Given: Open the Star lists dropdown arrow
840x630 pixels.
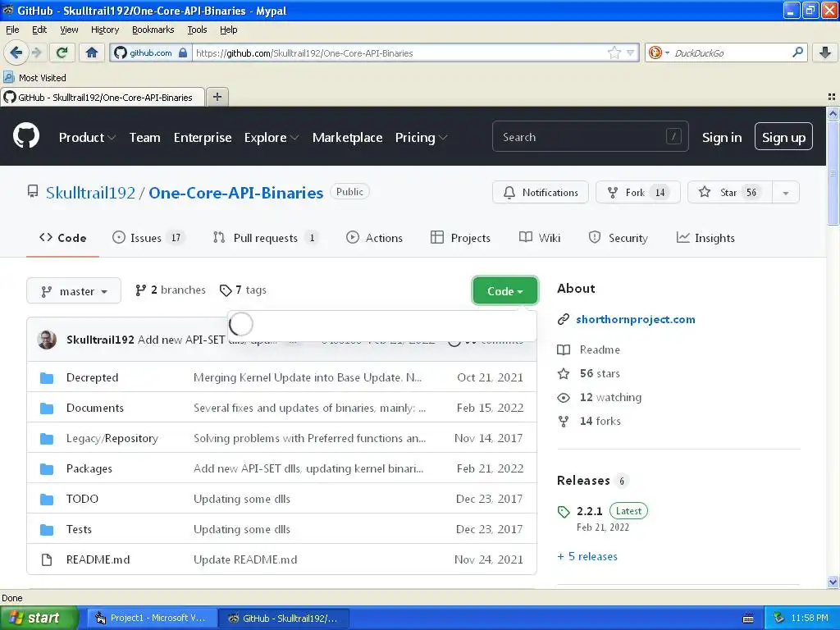Looking at the screenshot, I should [x=785, y=193].
